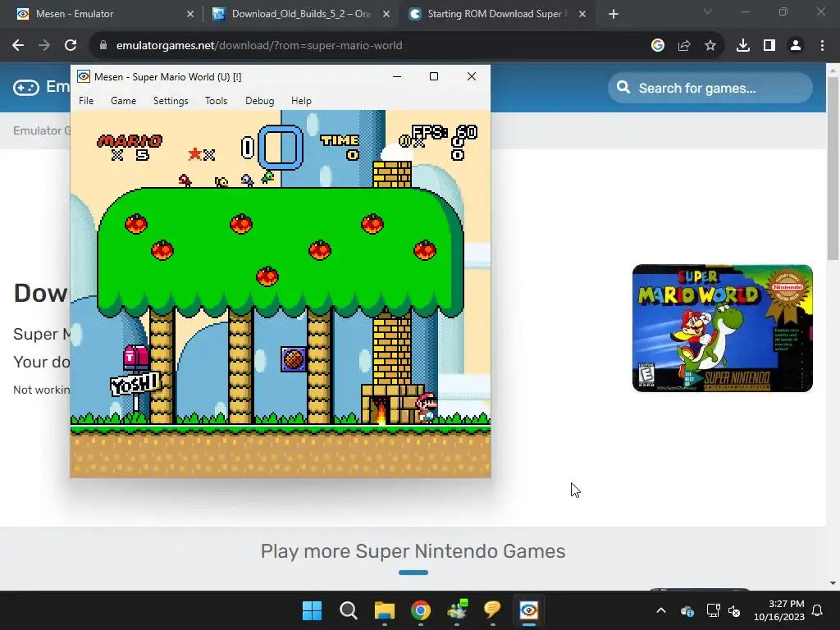
Task: Click the Mesen game screen
Action: click(281, 294)
